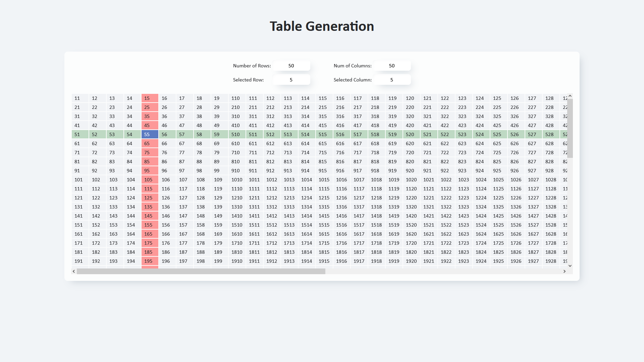
Task: Click cell 191 in first column
Action: pos(80,261)
